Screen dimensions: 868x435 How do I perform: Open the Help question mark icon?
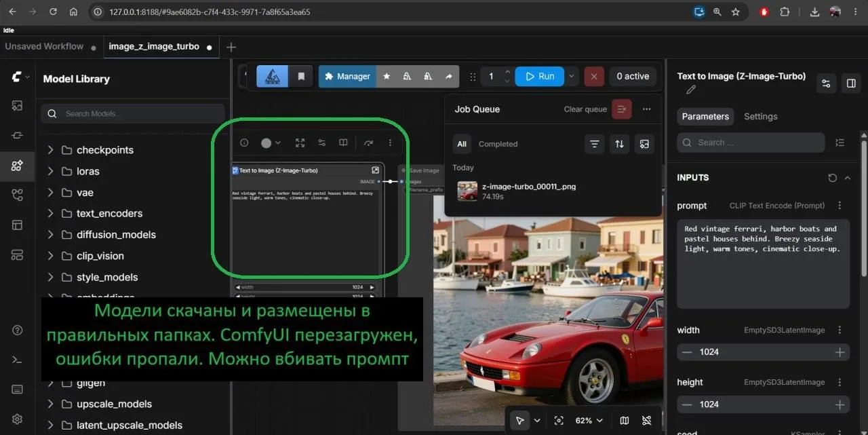[17, 330]
